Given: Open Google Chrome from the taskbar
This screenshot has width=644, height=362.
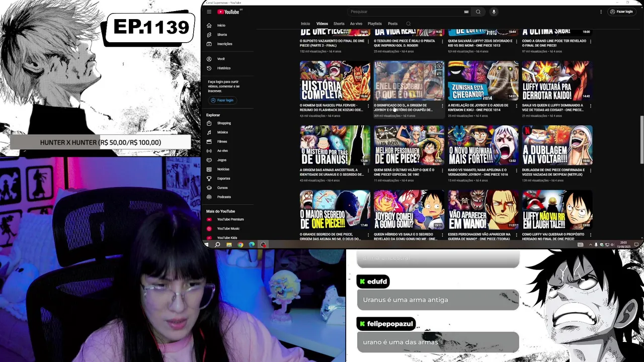Looking at the screenshot, I should [240, 245].
